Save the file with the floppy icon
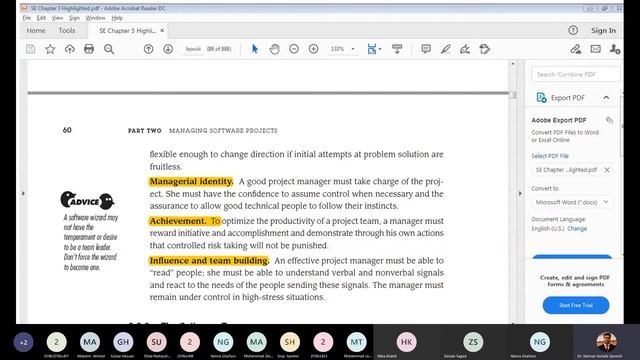This screenshot has width=640, height=360. click(31, 49)
